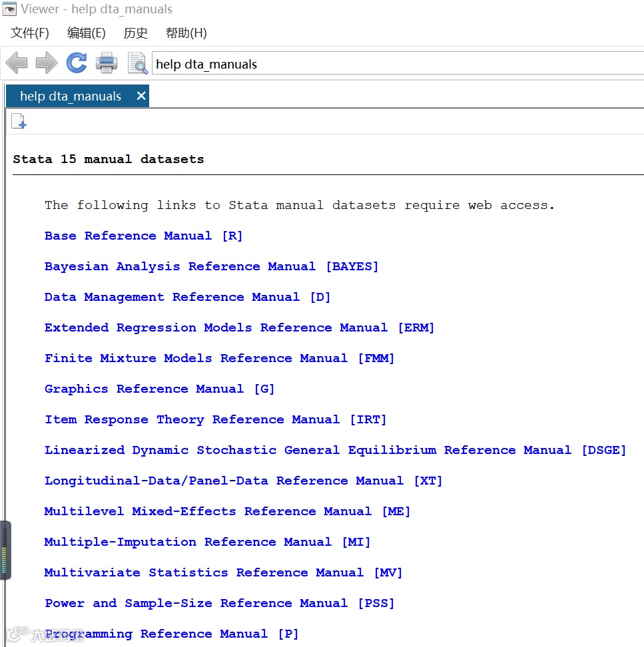Screen dimensions: 644x647
Task: Open Programming Reference Manual [P] link
Action: click(171, 634)
